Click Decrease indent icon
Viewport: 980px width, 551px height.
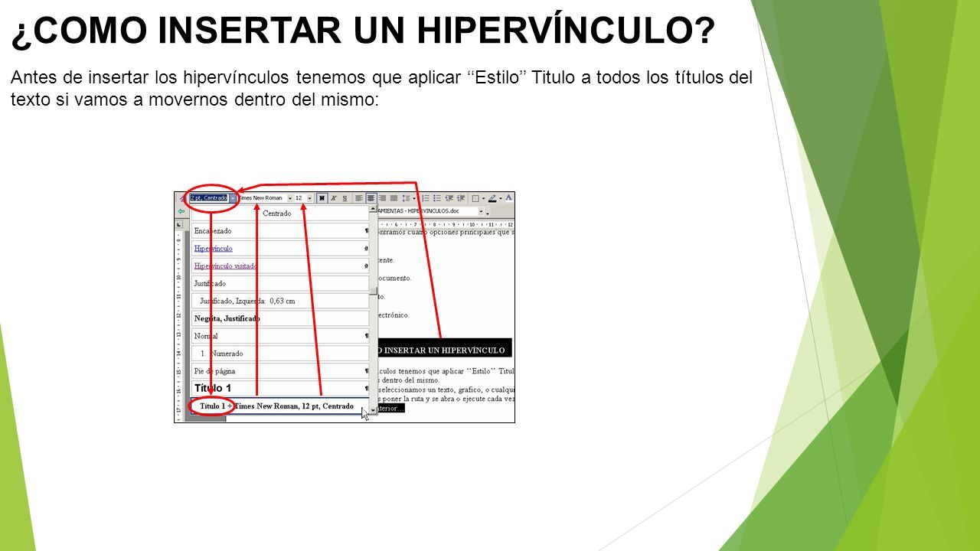point(449,197)
